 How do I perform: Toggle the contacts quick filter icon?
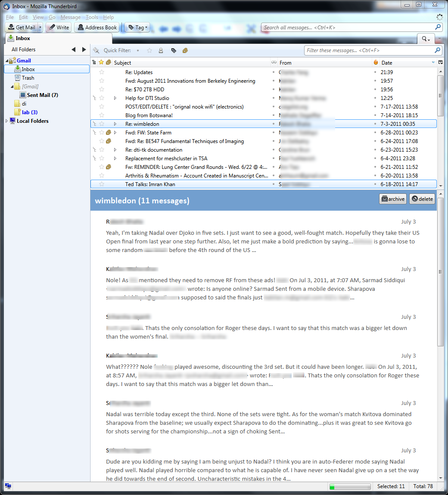pyautogui.click(x=161, y=50)
